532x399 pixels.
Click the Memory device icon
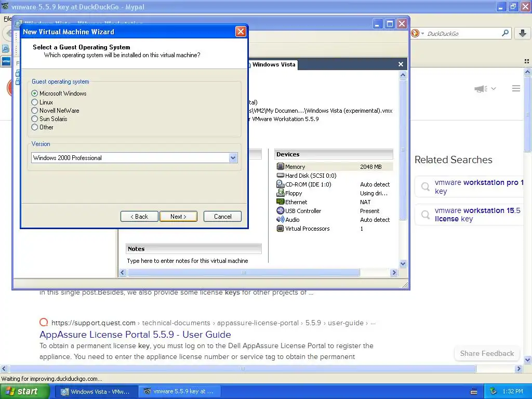pyautogui.click(x=280, y=166)
